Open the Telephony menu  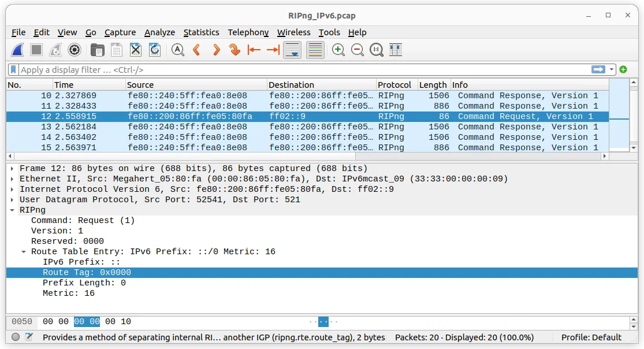248,32
